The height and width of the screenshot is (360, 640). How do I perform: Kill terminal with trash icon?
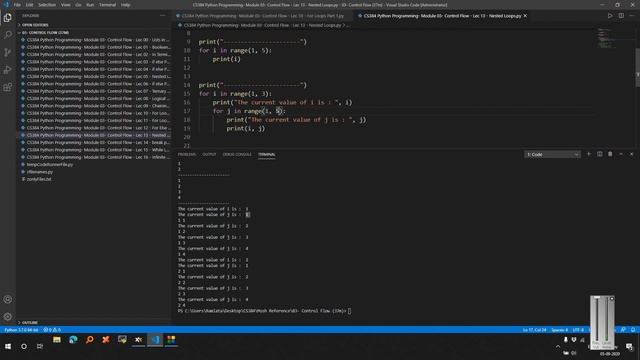click(x=610, y=154)
